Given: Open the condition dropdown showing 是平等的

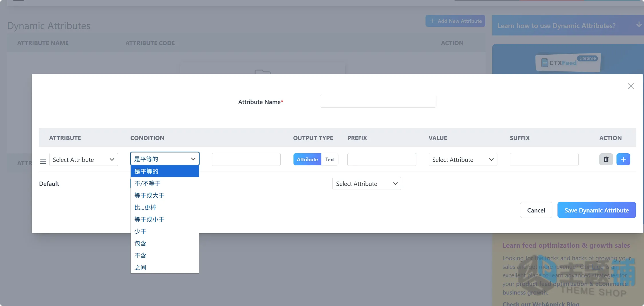Looking at the screenshot, I should click(165, 159).
